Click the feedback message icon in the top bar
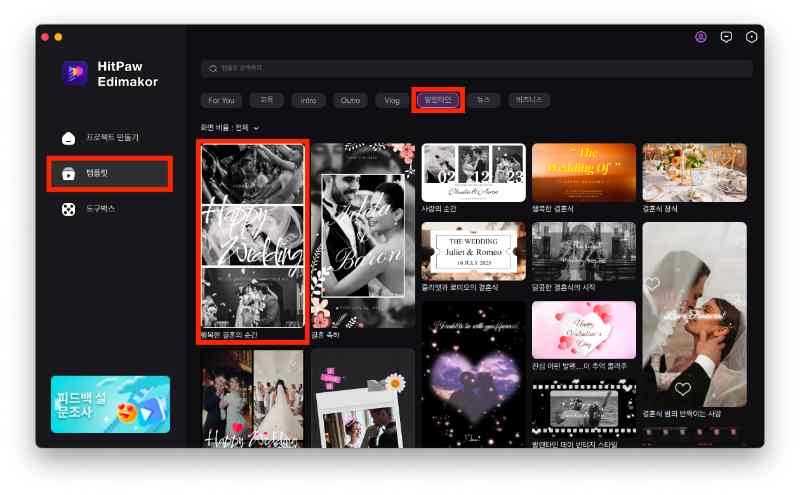The width and height of the screenshot is (800, 495). [x=726, y=37]
